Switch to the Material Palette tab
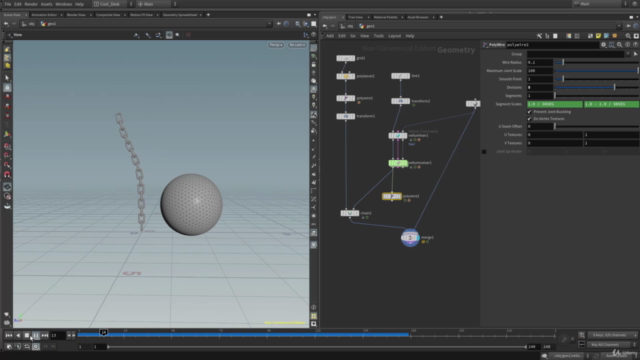The width and height of the screenshot is (640, 360). (385, 17)
